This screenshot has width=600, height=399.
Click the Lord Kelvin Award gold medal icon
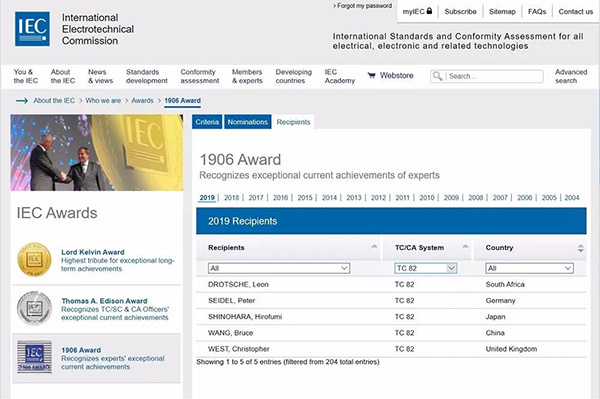pyautogui.click(x=34, y=260)
